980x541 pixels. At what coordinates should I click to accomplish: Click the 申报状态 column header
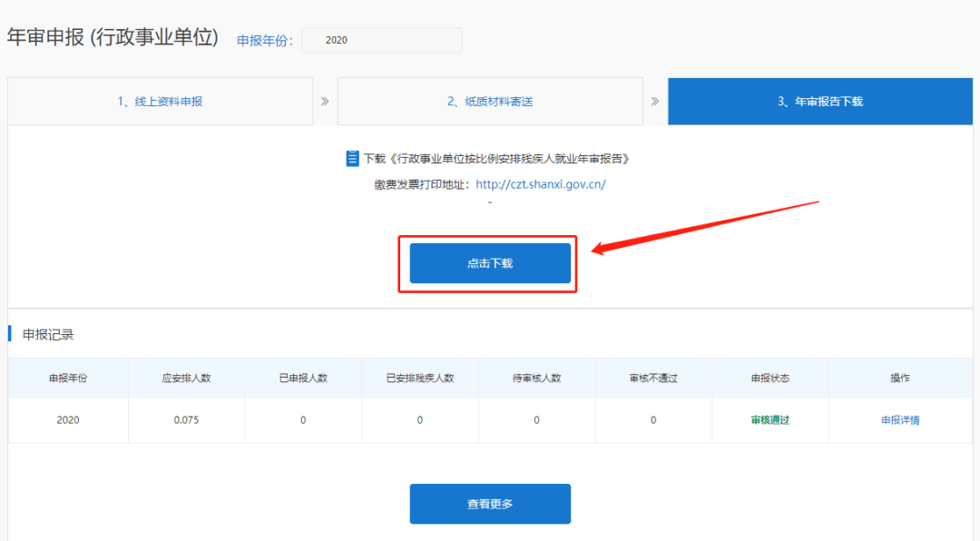[x=769, y=378]
